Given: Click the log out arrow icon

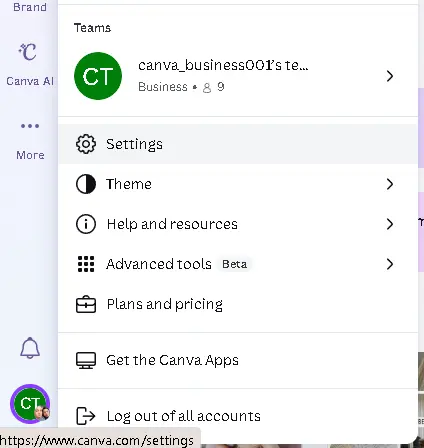Looking at the screenshot, I should pos(86,416).
